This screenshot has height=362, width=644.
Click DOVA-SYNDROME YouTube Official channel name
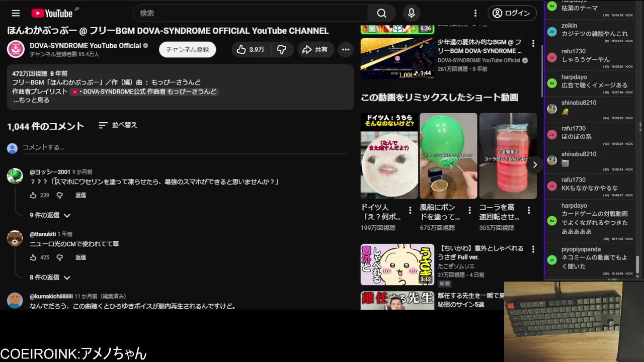click(x=86, y=45)
